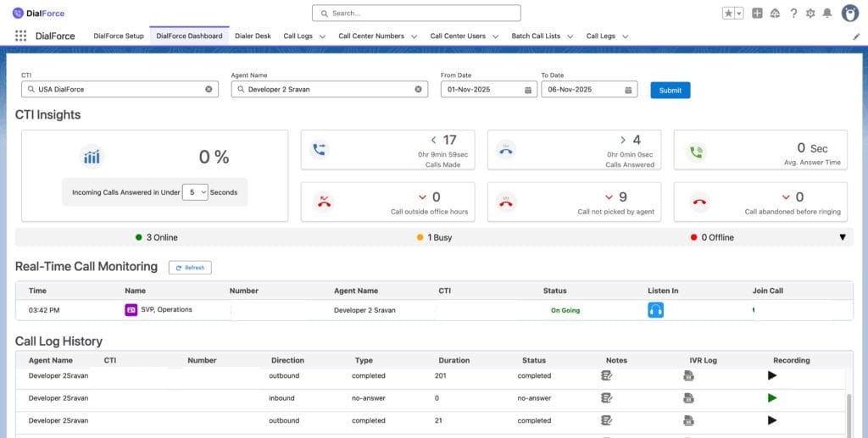Open the From Date calendar picker
868x438 pixels.
pyautogui.click(x=528, y=90)
